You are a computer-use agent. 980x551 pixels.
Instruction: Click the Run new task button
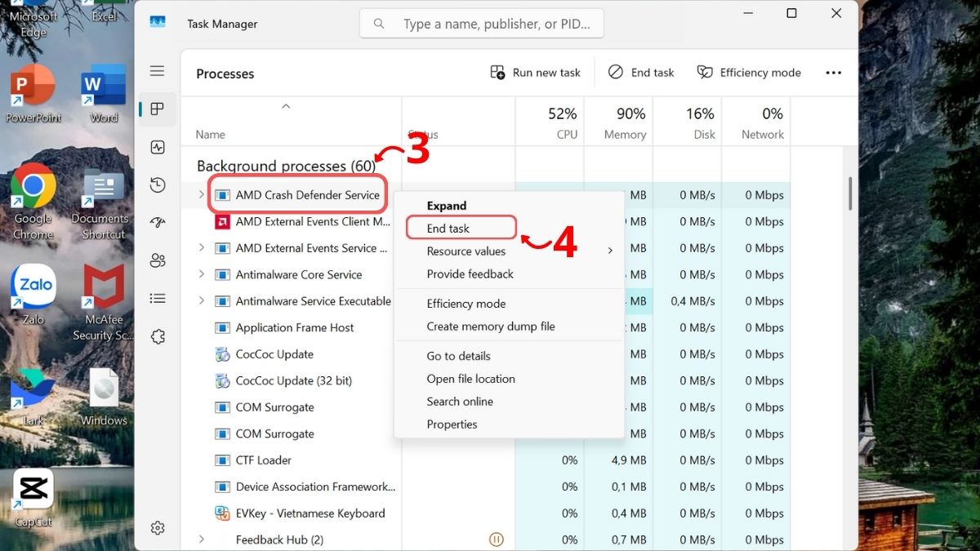click(535, 72)
